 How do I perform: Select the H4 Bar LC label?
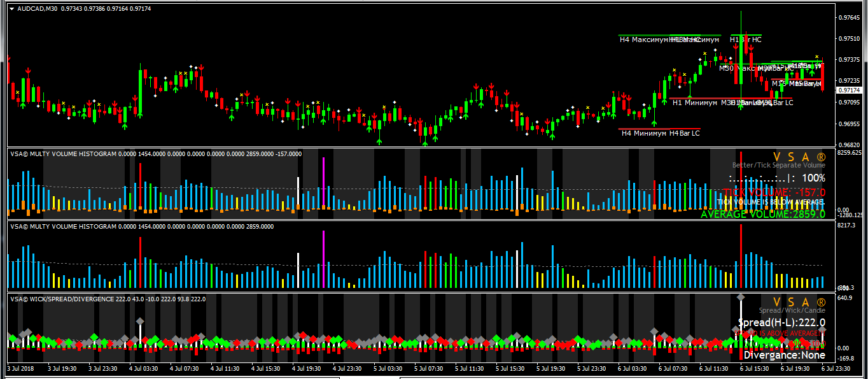(x=685, y=133)
